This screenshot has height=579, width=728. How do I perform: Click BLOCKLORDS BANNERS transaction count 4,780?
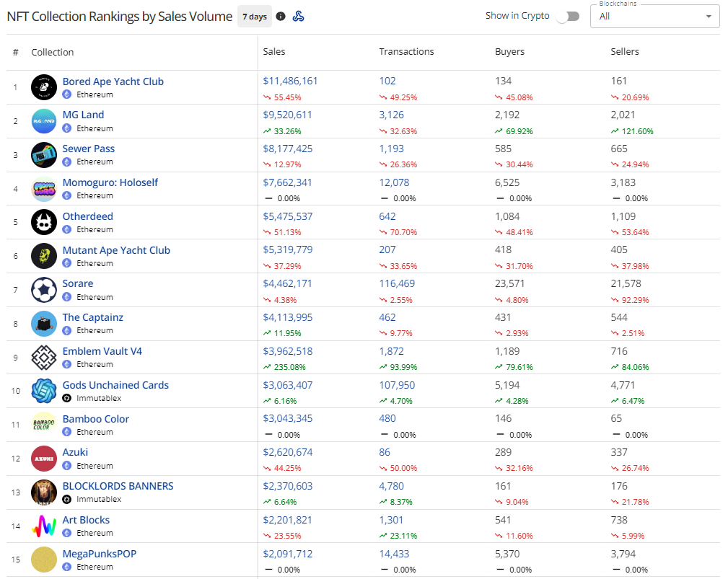(x=391, y=486)
